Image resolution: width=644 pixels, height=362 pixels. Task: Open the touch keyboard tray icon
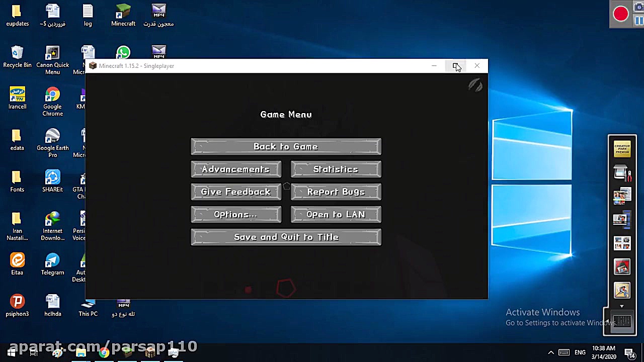[564, 352]
